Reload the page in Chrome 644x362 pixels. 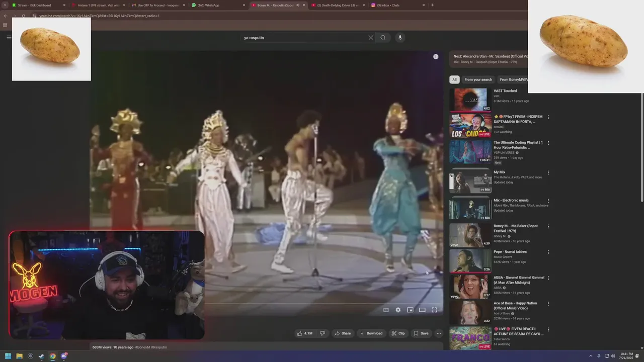pyautogui.click(x=24, y=16)
